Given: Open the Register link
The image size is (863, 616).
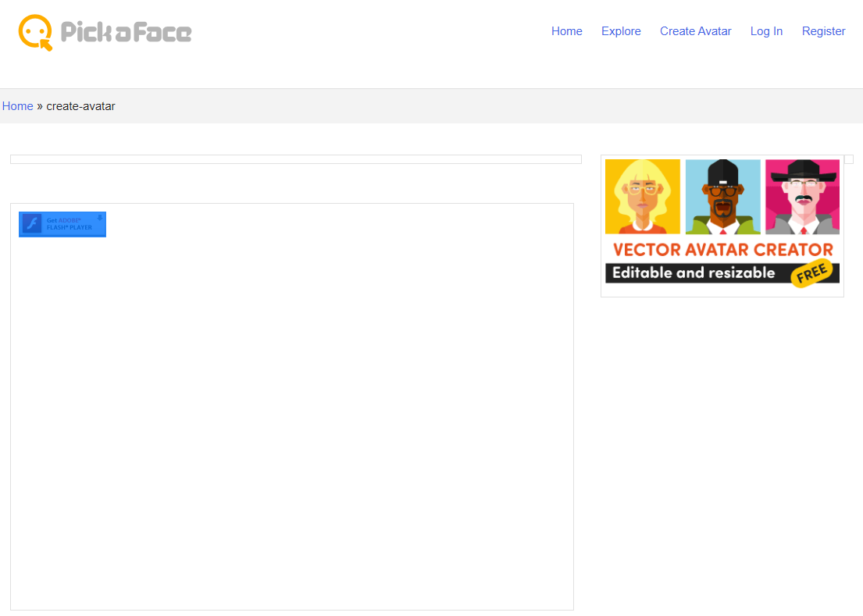Looking at the screenshot, I should pos(823,31).
